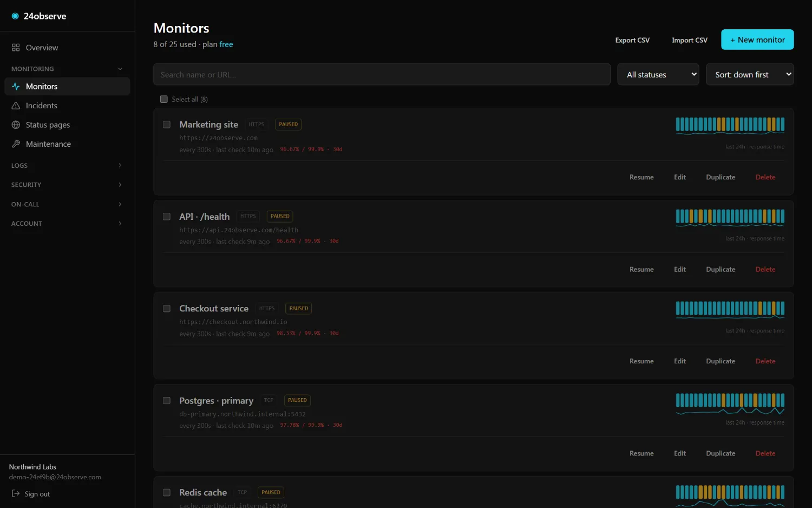Delete the Checkout service monitor
The width and height of the screenshot is (812, 508).
(765, 361)
